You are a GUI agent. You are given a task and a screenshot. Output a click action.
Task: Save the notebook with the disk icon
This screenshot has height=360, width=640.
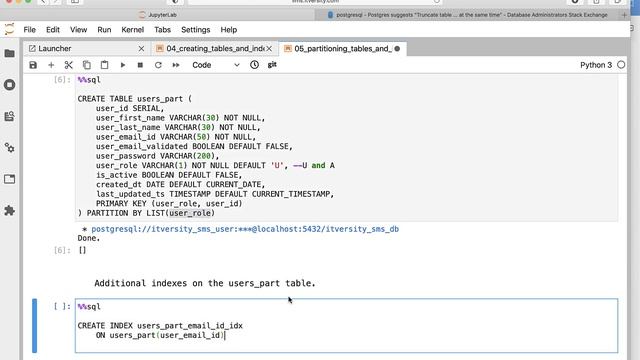pyautogui.click(x=33, y=65)
